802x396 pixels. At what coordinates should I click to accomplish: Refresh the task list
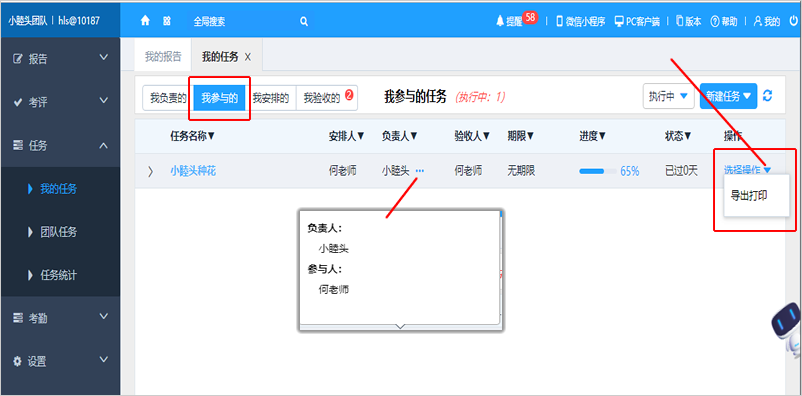pos(767,96)
